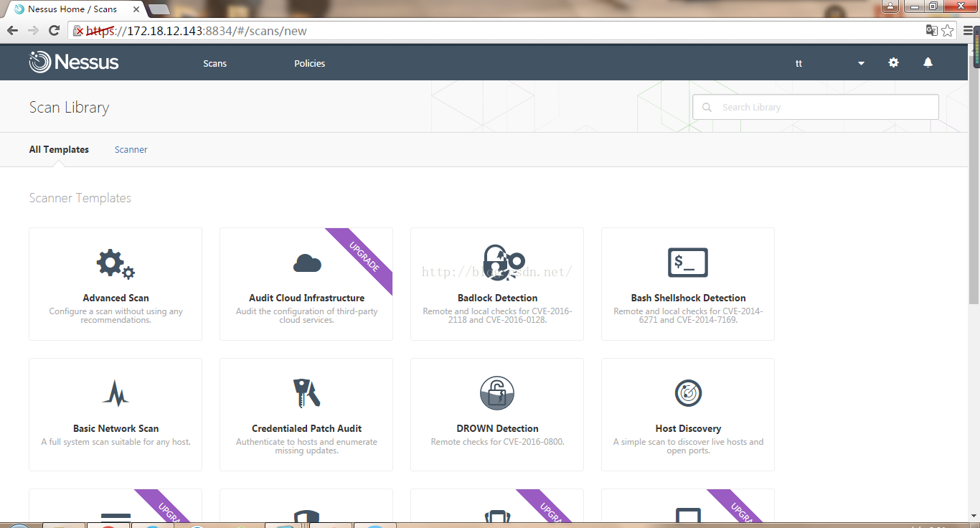Select the Host Discovery radar icon
This screenshot has width=980, height=528.
pyautogui.click(x=688, y=393)
